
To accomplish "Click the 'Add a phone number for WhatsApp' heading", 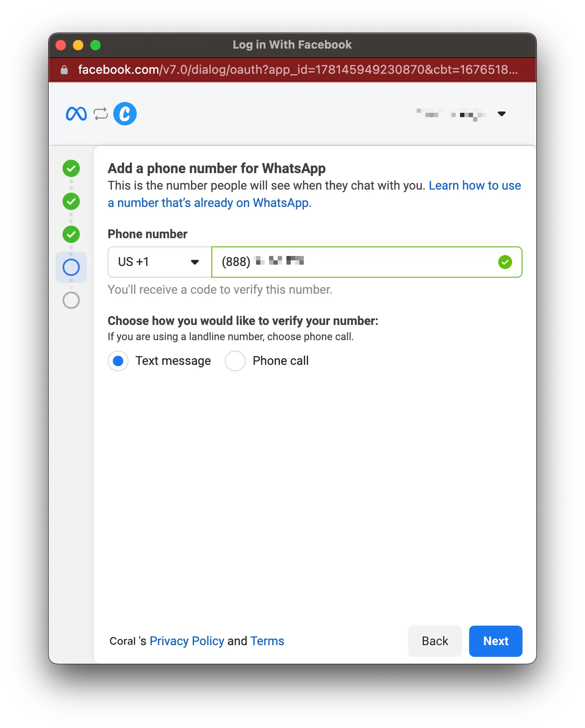I will tap(217, 168).
